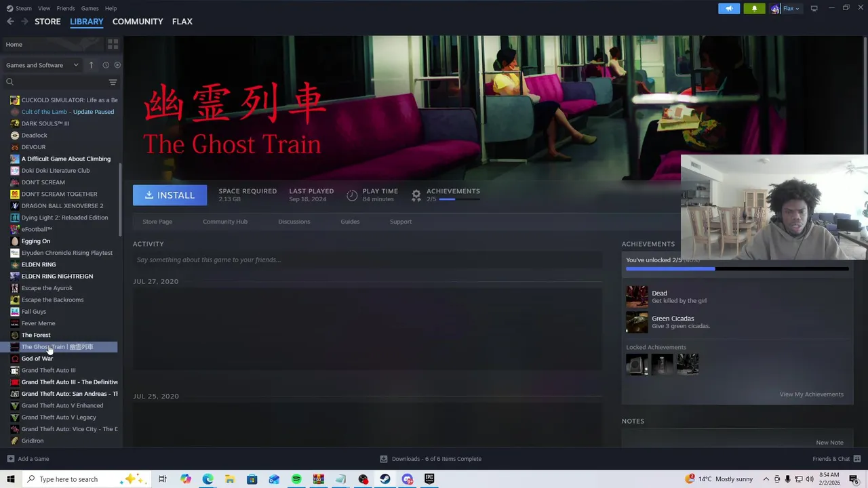Click The Forest game icon
The width and height of the screenshot is (868, 488).
pos(15,335)
